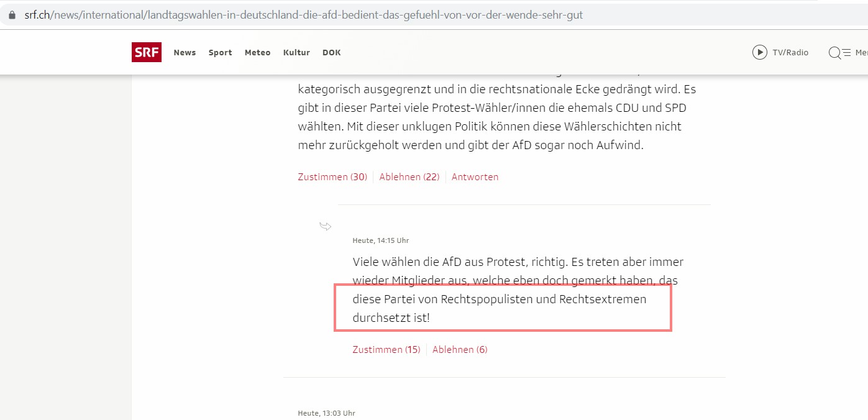Click the lock icon in address bar
The width and height of the screenshot is (868, 420).
[x=11, y=15]
